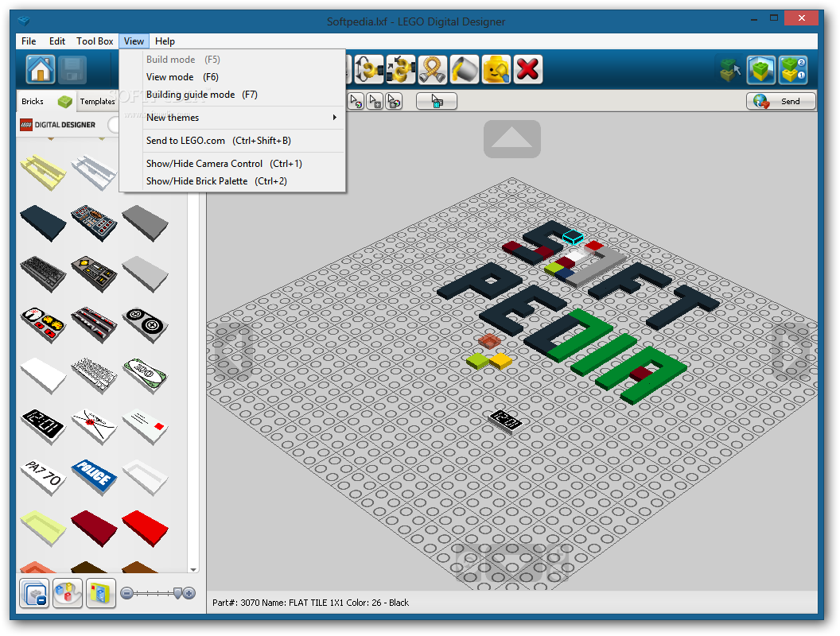Click the Home icon in the toolbar

pyautogui.click(x=41, y=70)
